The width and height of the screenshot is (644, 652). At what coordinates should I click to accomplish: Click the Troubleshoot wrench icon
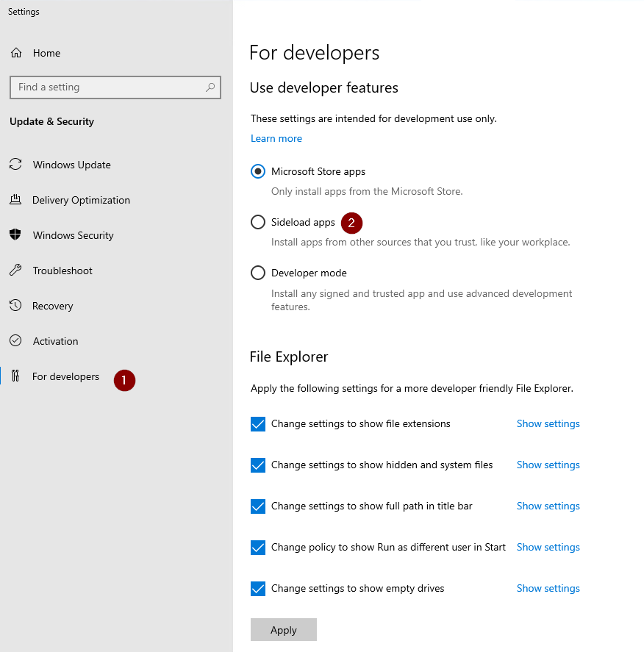tap(15, 271)
